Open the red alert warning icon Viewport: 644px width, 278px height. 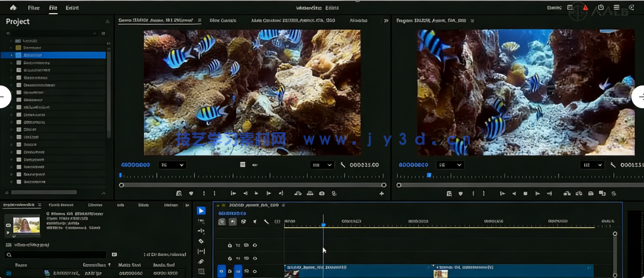[x=585, y=7]
